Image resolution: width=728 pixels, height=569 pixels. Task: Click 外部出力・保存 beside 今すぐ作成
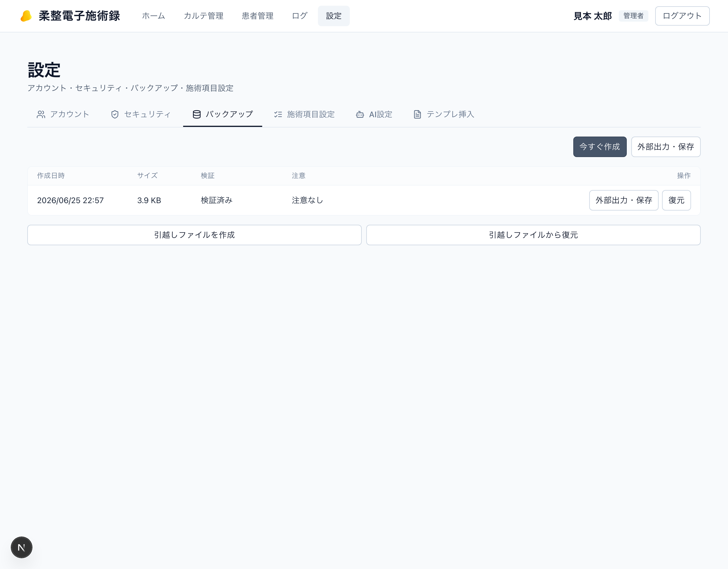pyautogui.click(x=666, y=147)
